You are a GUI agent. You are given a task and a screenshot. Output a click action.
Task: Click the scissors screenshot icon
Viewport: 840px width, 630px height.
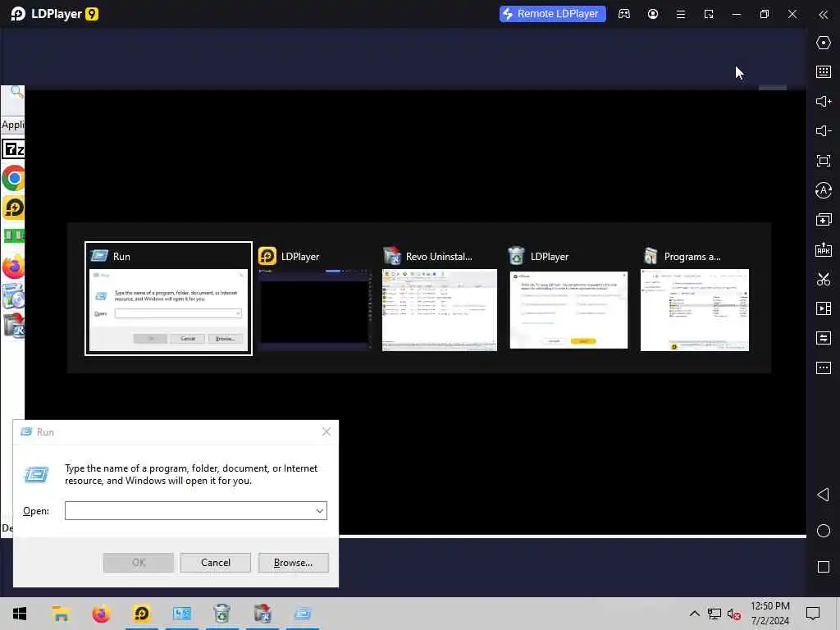point(824,279)
